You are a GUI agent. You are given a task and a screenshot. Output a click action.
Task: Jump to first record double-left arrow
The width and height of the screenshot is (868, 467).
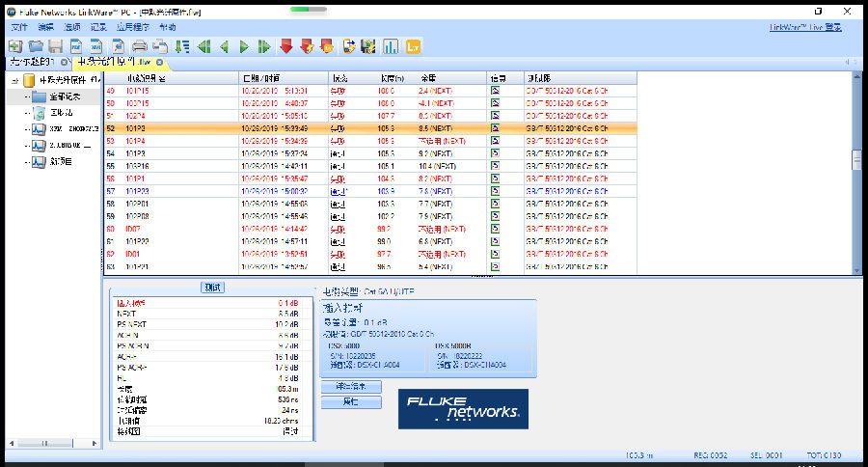tap(203, 47)
